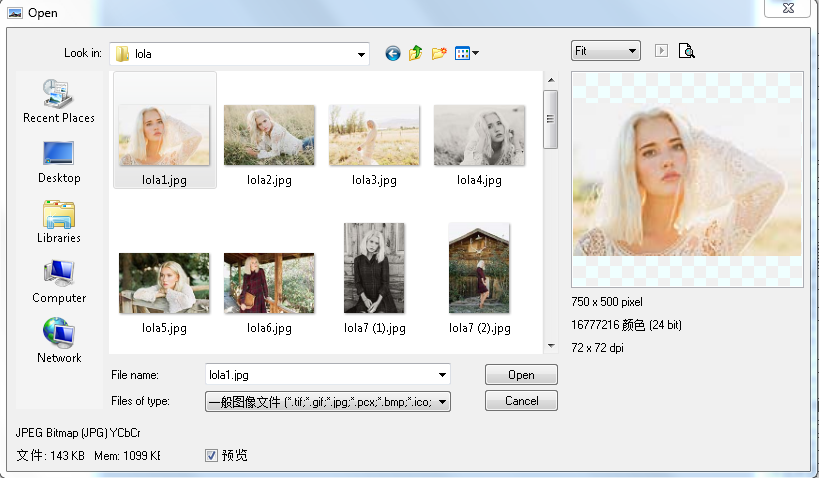Expand the Look in folder dropdown
Image resolution: width=819 pixels, height=478 pixels.
point(360,53)
